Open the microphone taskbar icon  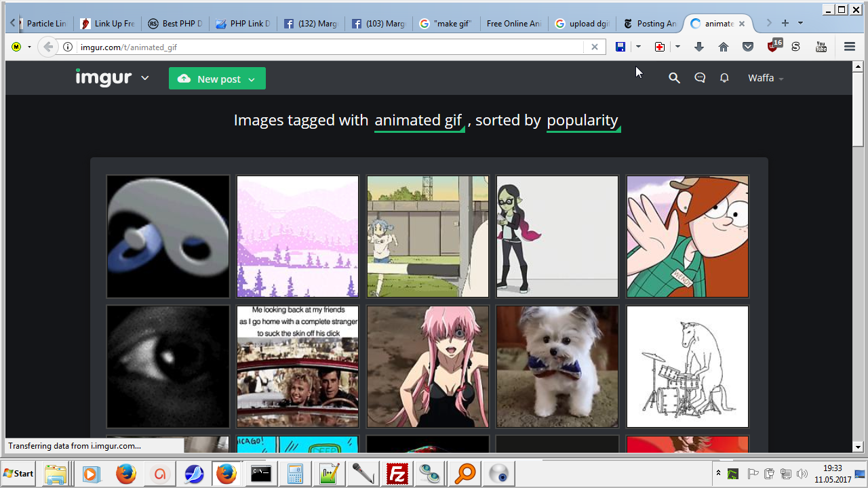[x=363, y=474]
